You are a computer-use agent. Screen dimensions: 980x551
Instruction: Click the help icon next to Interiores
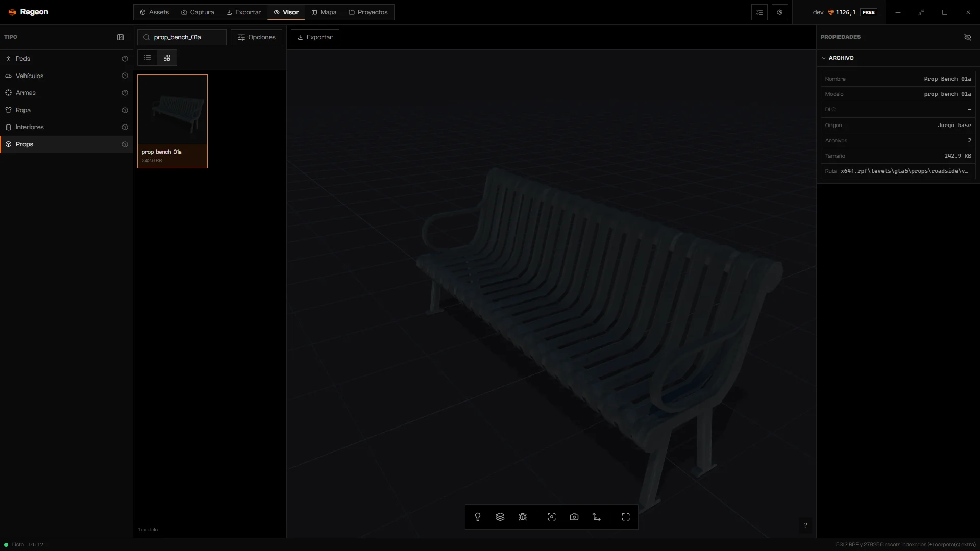click(x=125, y=127)
